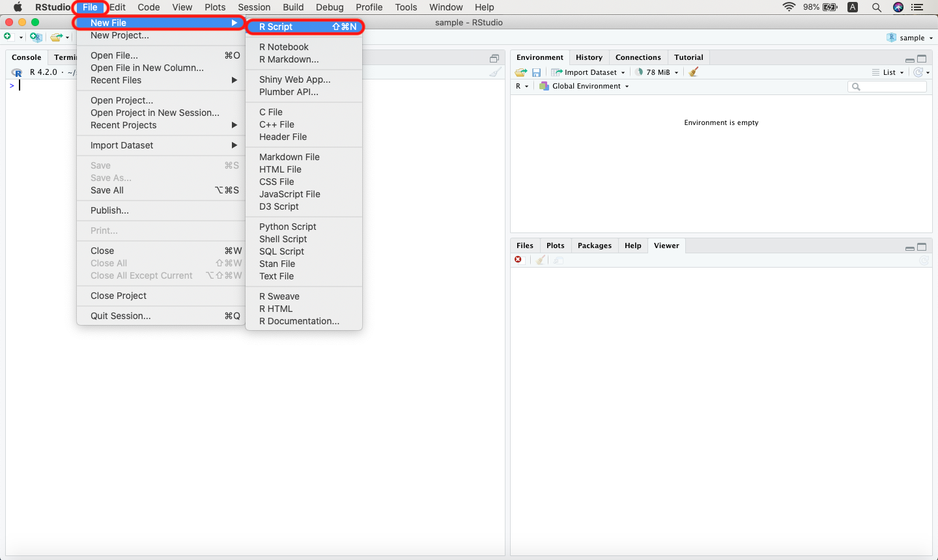Click the Wi-Fi status icon
The height and width of the screenshot is (560, 938).
pos(789,7)
